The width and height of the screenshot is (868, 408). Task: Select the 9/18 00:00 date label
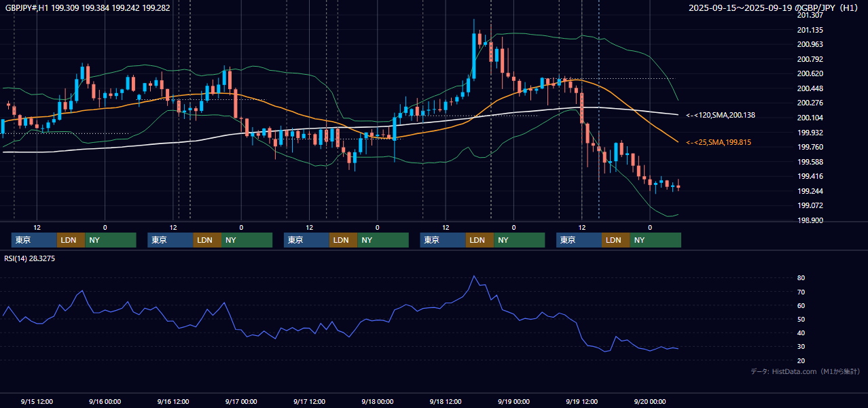tap(377, 401)
